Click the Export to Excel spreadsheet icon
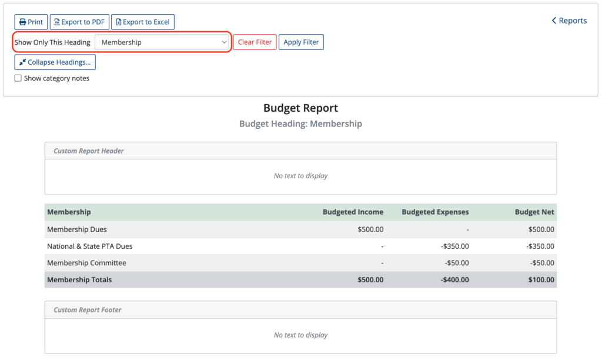 pyautogui.click(x=117, y=22)
